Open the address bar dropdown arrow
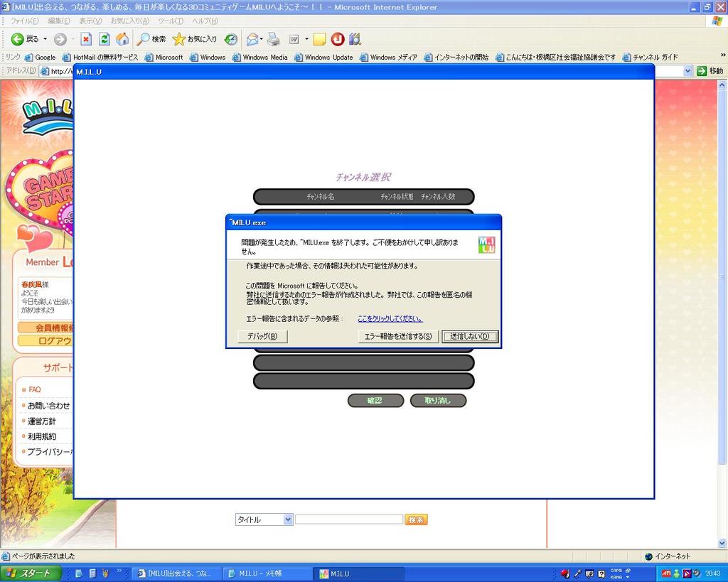Viewport: 728px width, 582px height. coord(687,70)
